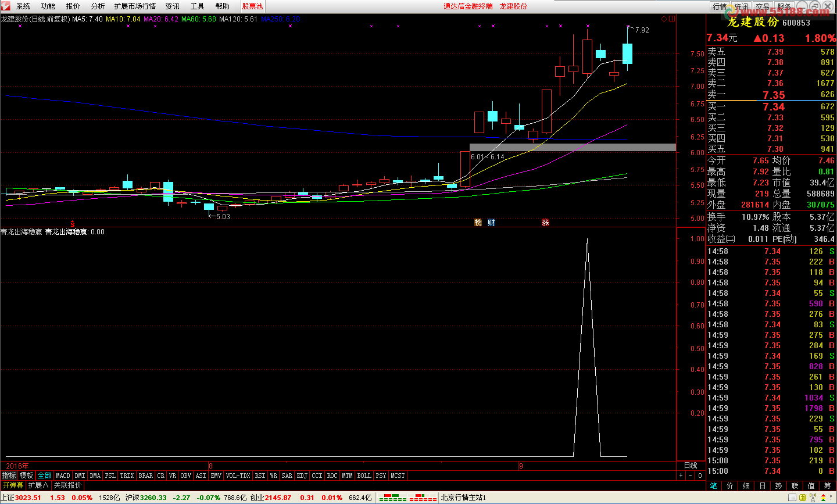
Task: Select the 全部 indicator tab
Action: pyautogui.click(x=45, y=476)
